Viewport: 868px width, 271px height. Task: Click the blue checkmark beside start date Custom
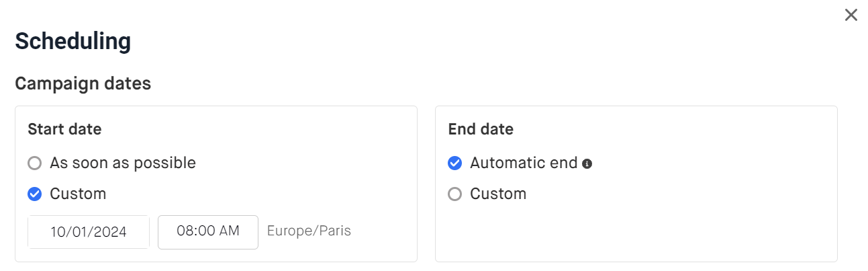34,194
